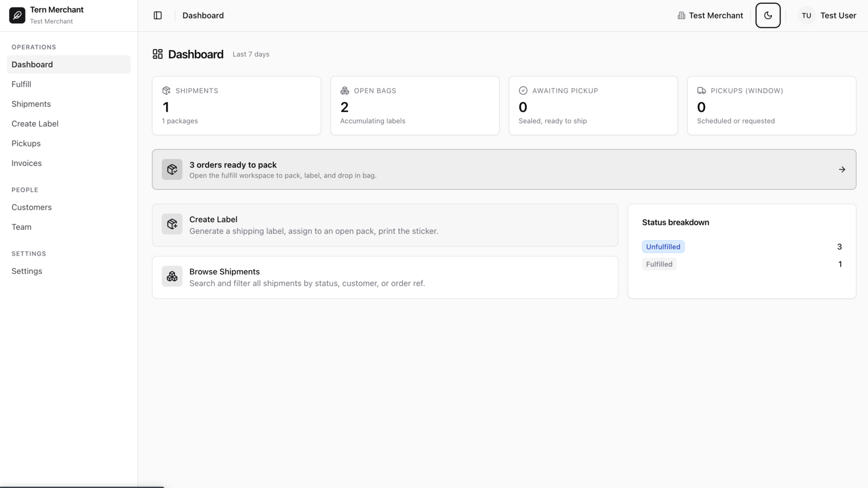Open Create Label in the sidebar

pyautogui.click(x=69, y=124)
